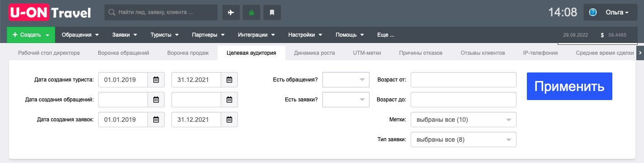Click the green briefcase icon

pos(251,12)
